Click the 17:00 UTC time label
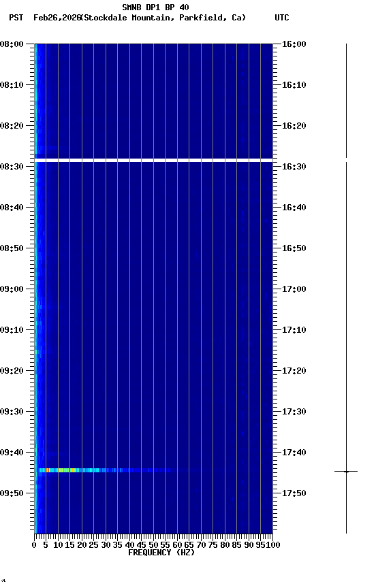Image resolution: width=376 pixels, height=588 pixels. click(294, 289)
